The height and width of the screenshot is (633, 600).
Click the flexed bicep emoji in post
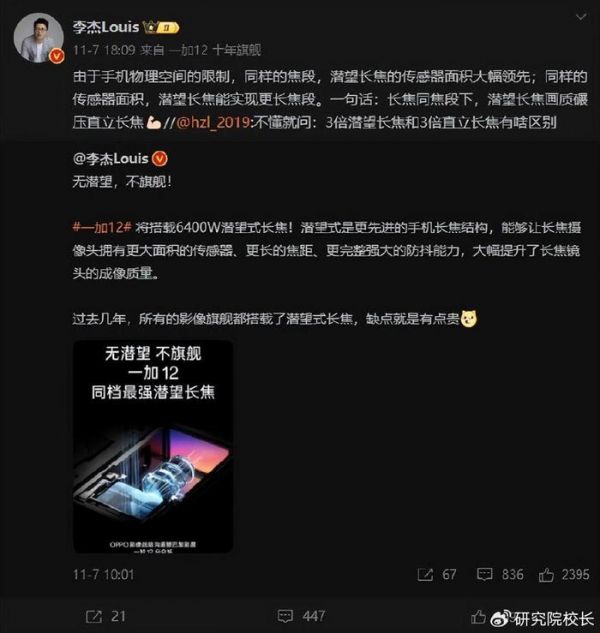(154, 122)
